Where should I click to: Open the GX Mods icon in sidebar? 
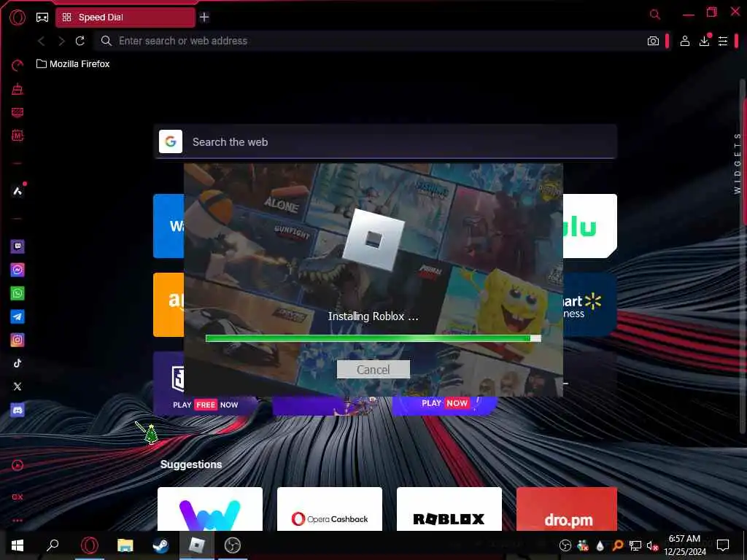18,136
